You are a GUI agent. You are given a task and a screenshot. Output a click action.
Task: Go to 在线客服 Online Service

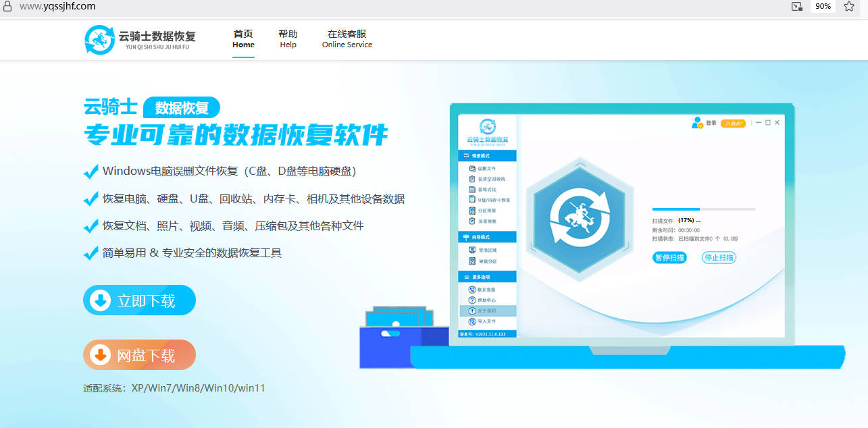point(347,39)
